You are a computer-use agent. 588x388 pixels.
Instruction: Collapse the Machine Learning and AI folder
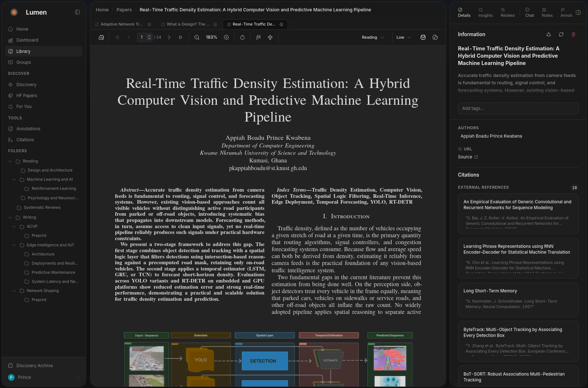(x=14, y=180)
